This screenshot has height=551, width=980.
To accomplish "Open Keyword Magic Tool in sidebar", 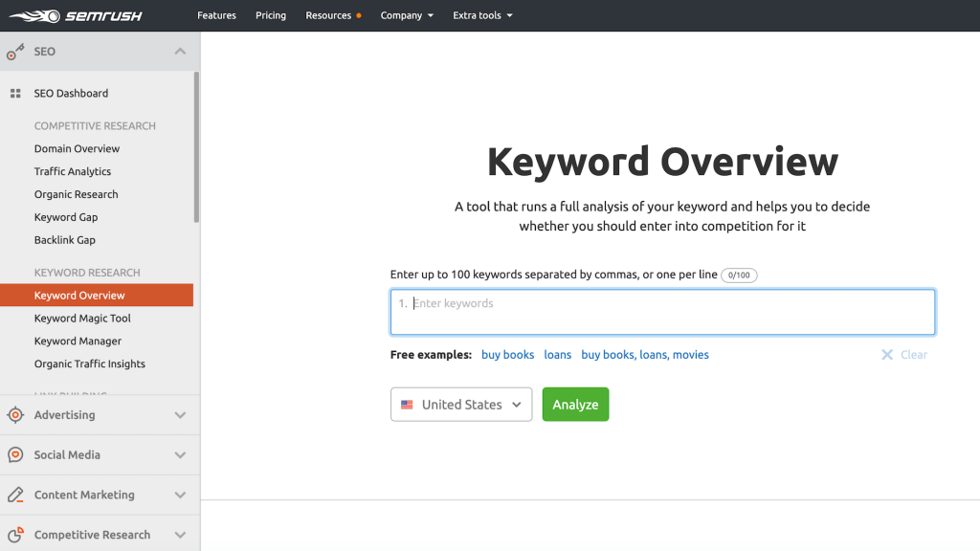I will (82, 319).
